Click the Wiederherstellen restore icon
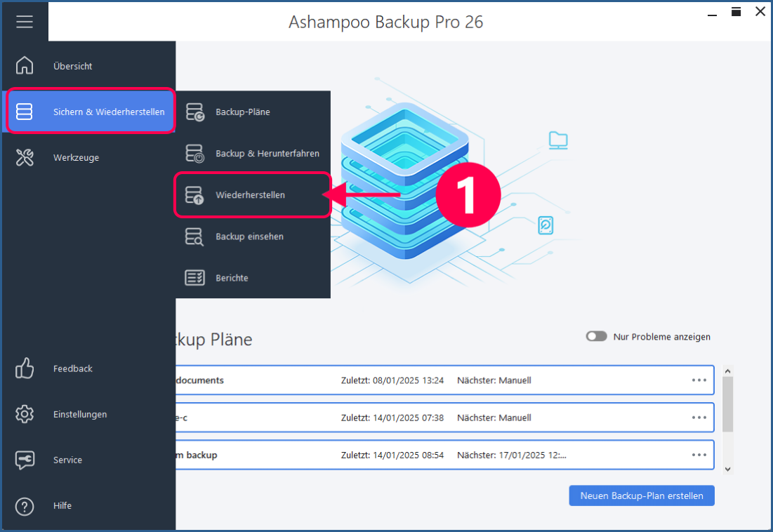The width and height of the screenshot is (773, 532). 194,195
